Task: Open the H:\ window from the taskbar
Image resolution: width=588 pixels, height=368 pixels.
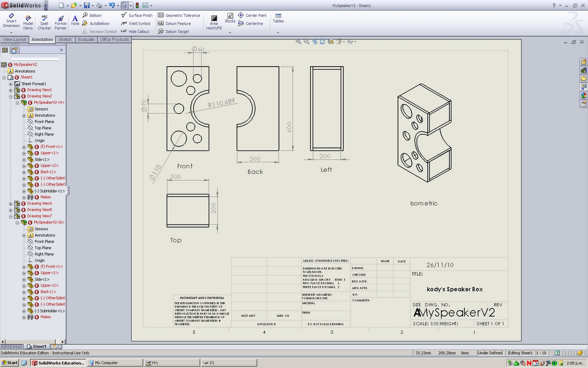Action: [172, 363]
